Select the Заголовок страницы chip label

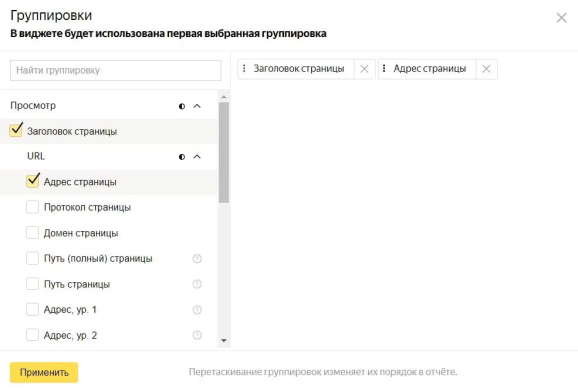[x=299, y=69]
